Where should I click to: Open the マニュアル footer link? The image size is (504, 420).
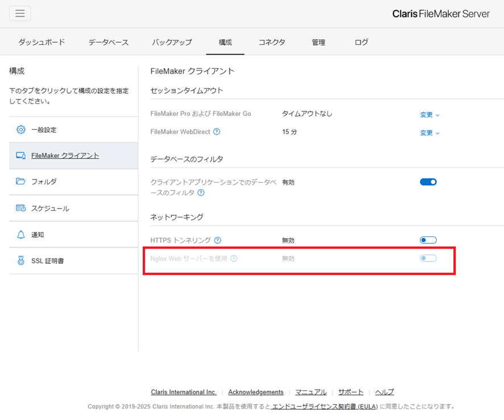(311, 392)
